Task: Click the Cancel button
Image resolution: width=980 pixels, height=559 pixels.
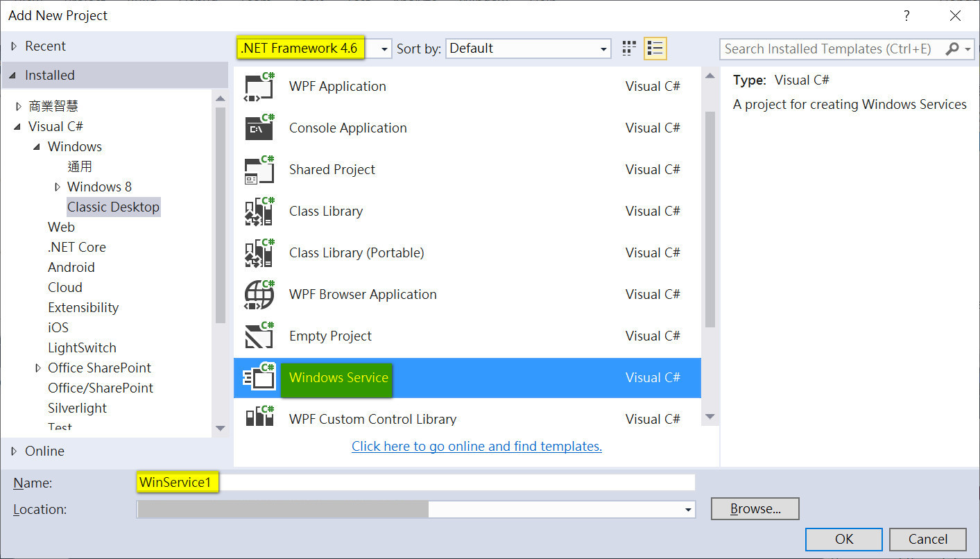Action: pos(928,540)
